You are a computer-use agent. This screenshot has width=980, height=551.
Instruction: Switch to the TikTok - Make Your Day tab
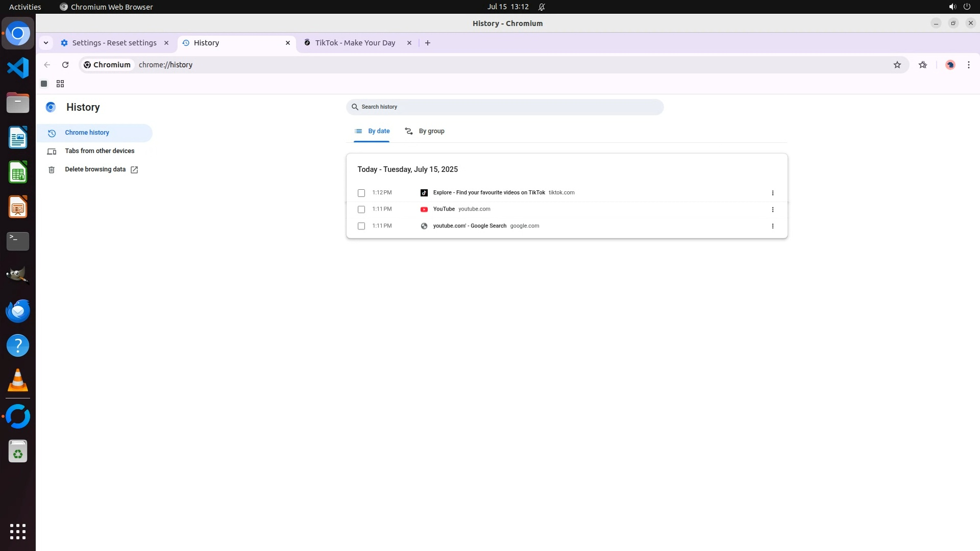point(355,43)
